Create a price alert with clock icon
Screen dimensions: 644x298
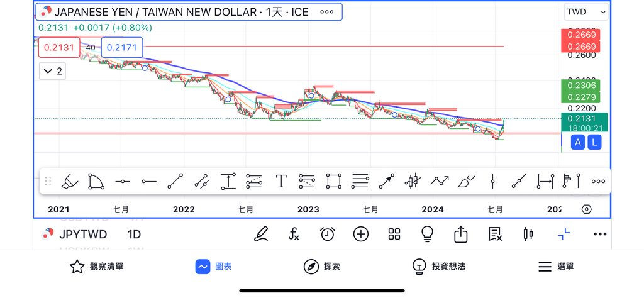327,235
